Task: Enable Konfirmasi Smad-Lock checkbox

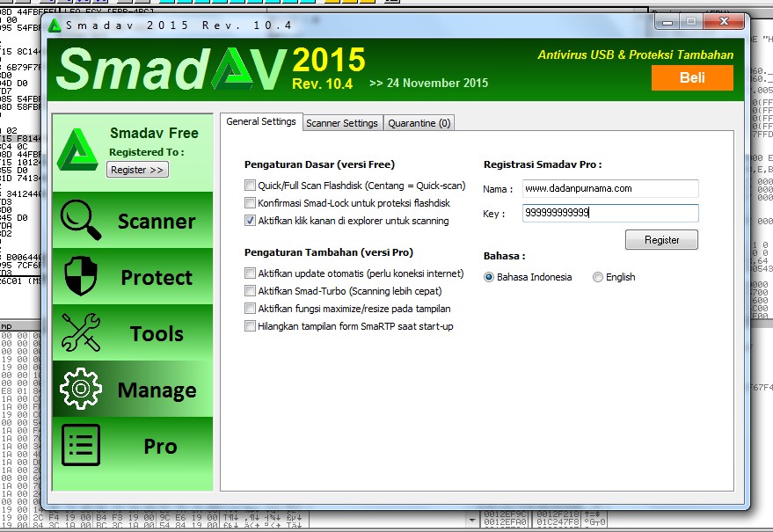Action: click(250, 202)
